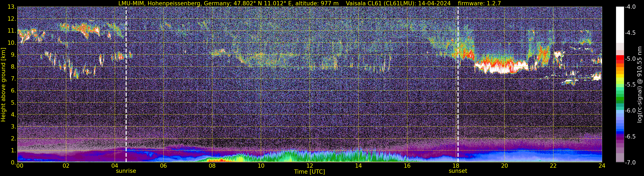Click the time tick label 06
Viewport: 644px width, 176px height.
pos(163,166)
